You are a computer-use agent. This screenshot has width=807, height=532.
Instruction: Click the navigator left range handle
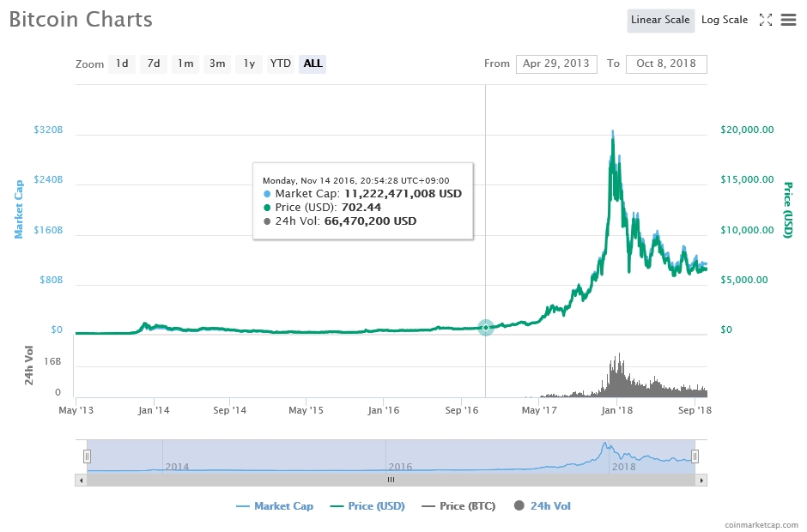point(87,456)
